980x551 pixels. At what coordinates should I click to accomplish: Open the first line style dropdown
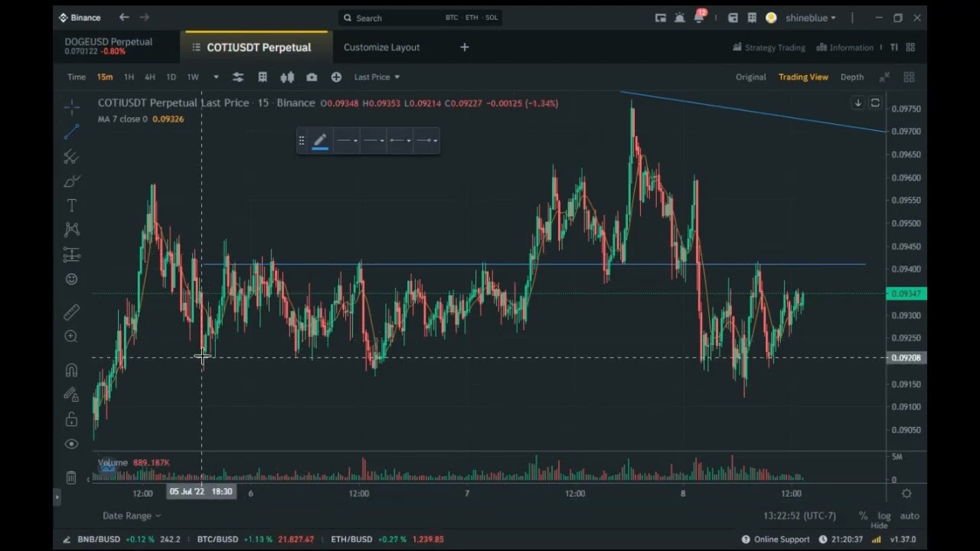(347, 140)
